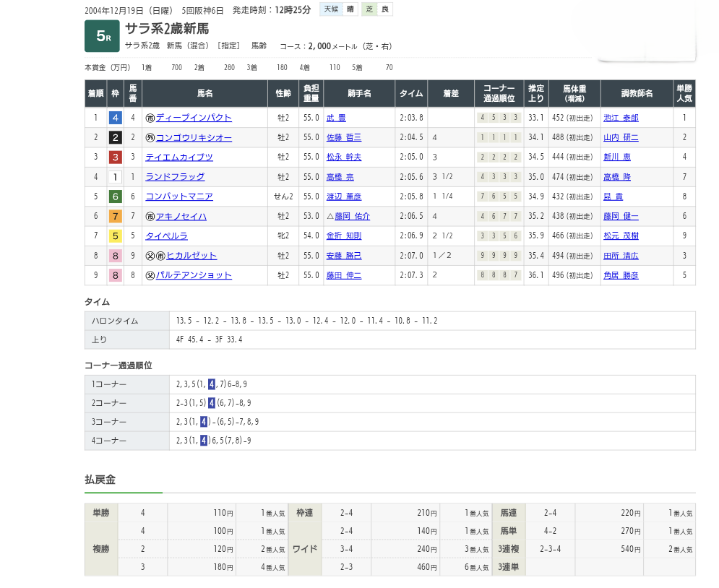Open the テイエムカイブツ horse link
This screenshot has height=588, width=719.
coord(179,157)
